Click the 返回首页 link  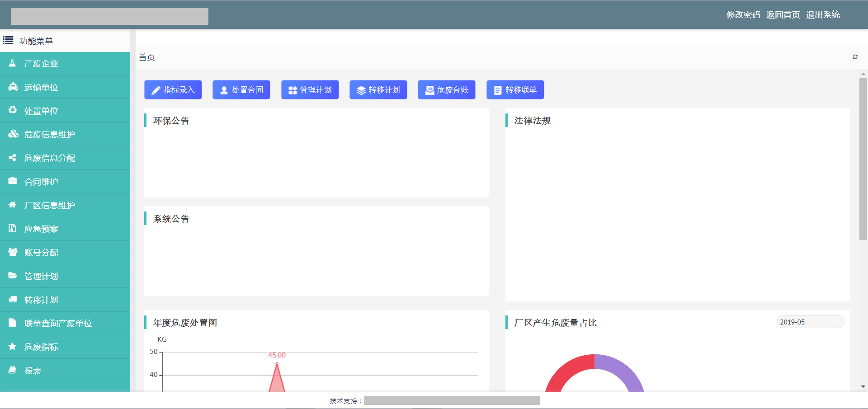coord(783,15)
